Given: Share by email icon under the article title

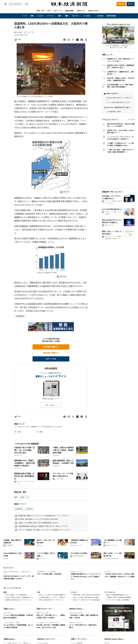Looking at the screenshot, I should 69,40.
